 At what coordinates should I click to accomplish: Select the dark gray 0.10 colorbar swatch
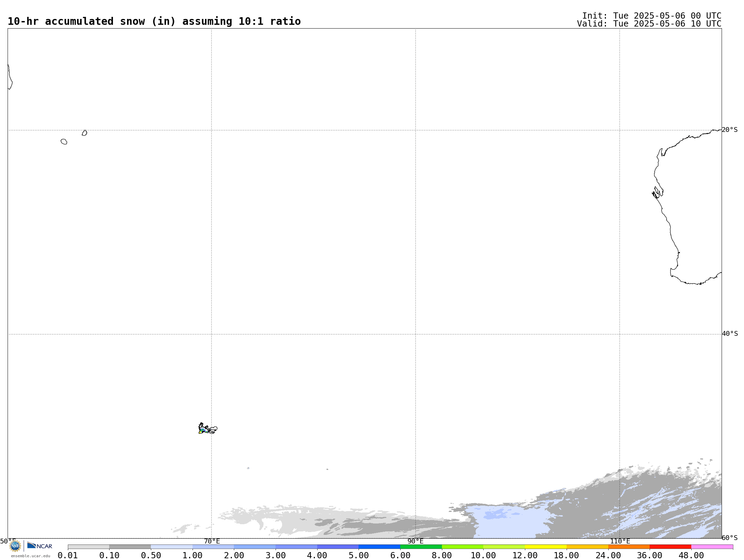point(130,547)
